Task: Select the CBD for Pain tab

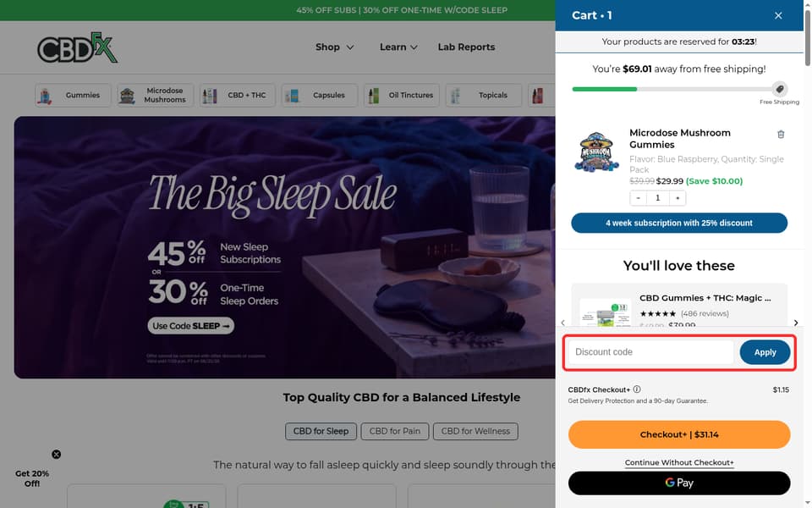Action: coord(395,431)
